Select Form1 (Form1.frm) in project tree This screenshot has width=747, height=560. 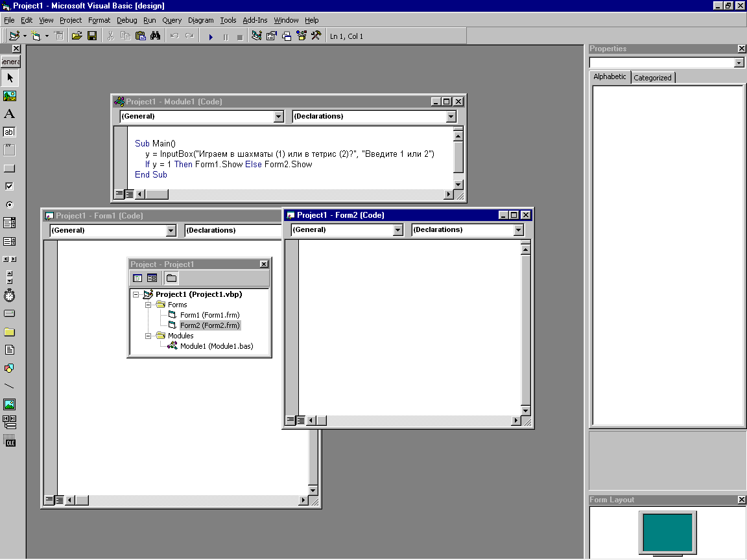click(x=209, y=315)
